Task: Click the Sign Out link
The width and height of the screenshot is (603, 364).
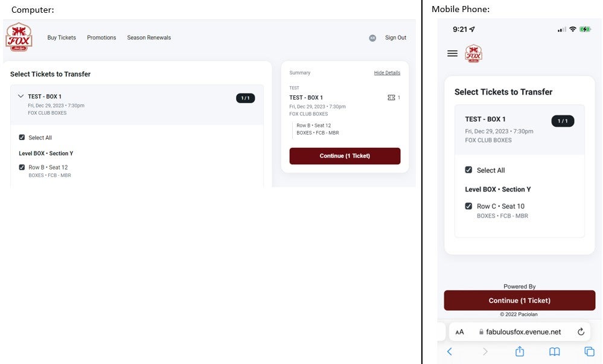Action: pyautogui.click(x=395, y=37)
